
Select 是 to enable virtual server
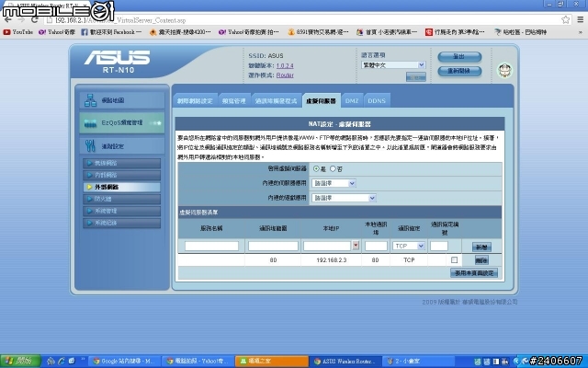[x=316, y=169]
